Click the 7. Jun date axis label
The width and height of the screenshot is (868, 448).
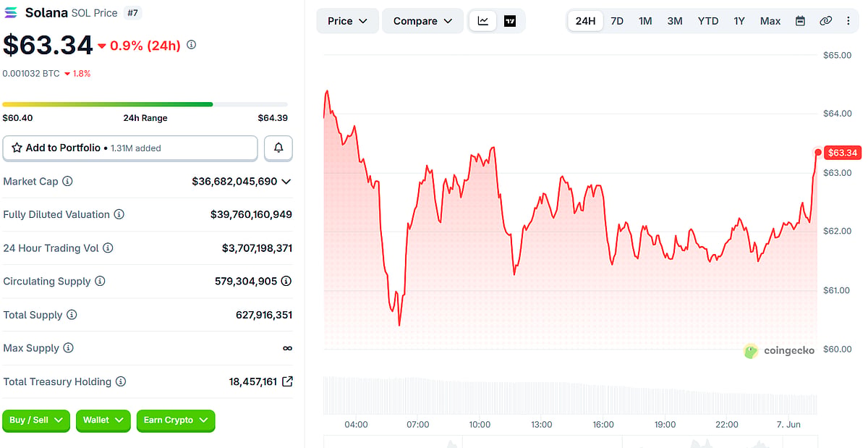(x=788, y=425)
